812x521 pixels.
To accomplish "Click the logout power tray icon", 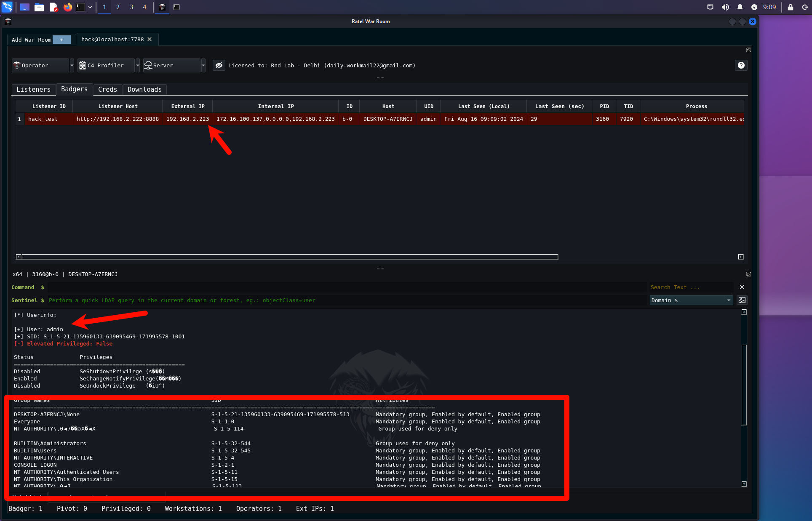I will point(805,7).
